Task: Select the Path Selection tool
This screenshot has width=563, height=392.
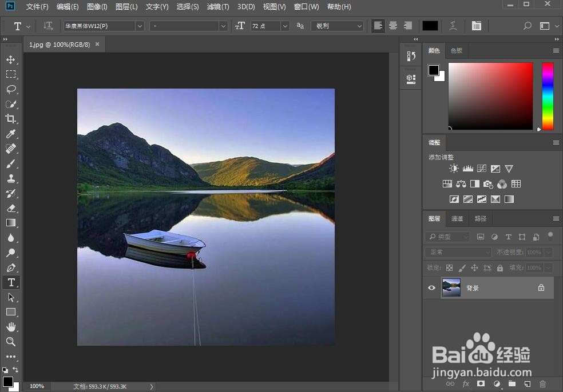Action: point(11,297)
